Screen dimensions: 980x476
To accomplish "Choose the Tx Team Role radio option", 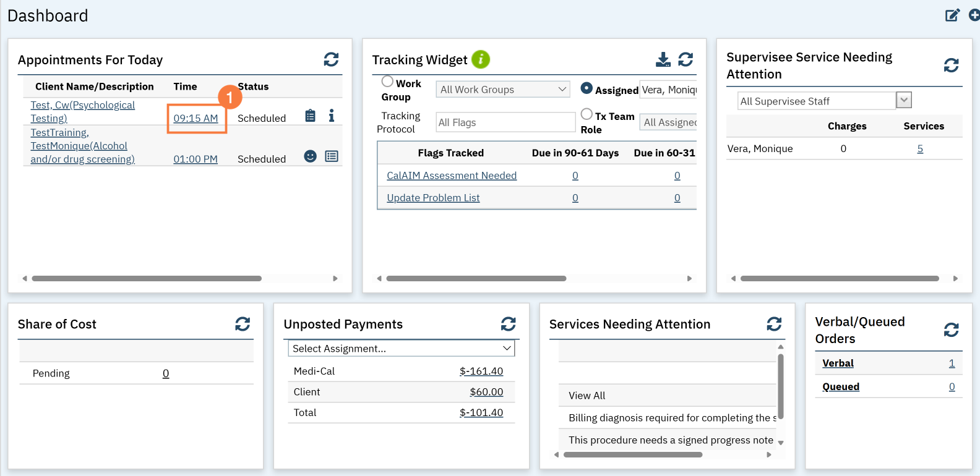I will [587, 114].
